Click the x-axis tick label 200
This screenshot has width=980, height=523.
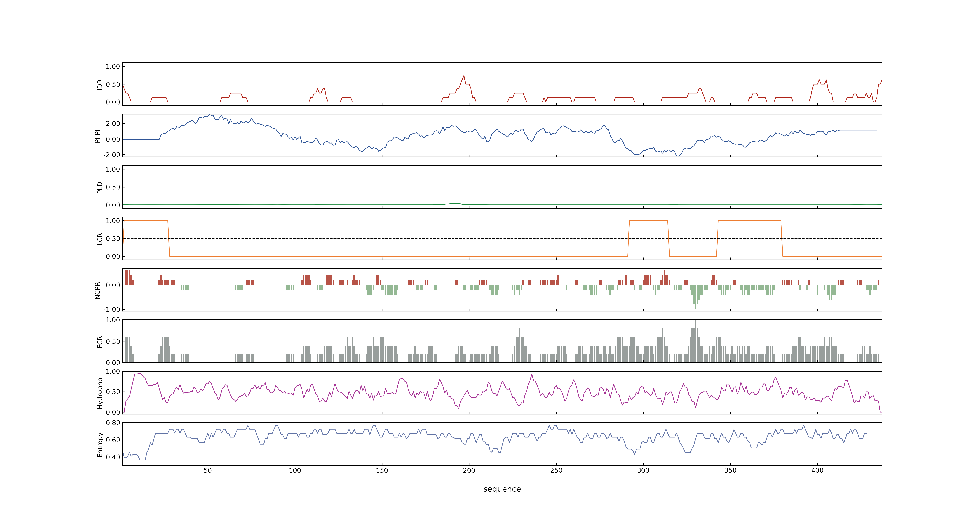[x=469, y=470]
